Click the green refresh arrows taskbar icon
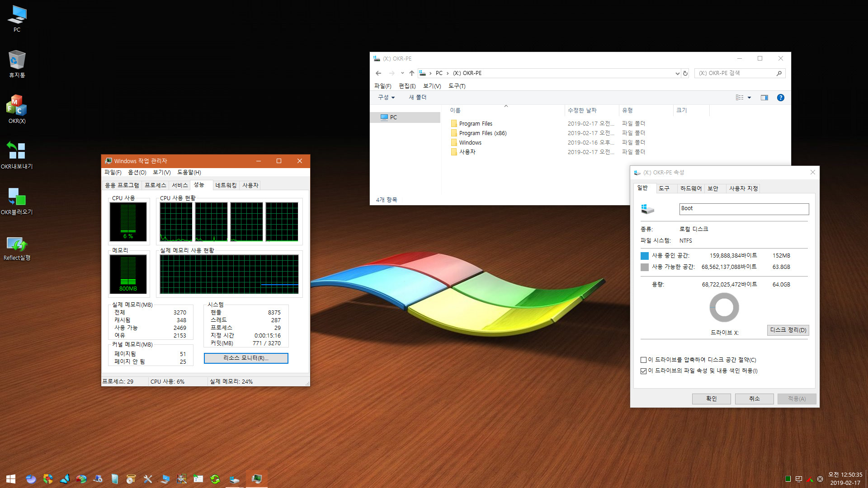Image resolution: width=868 pixels, height=488 pixels. tap(215, 479)
